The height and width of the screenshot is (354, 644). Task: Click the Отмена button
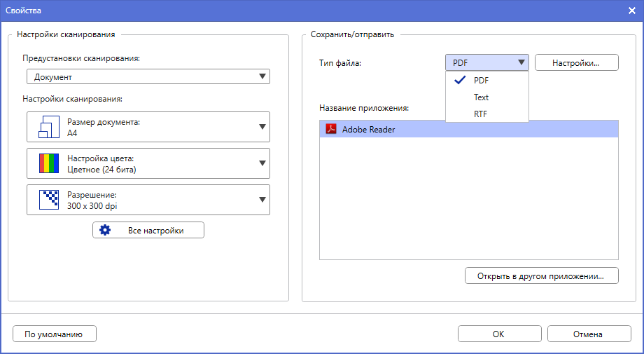point(589,334)
